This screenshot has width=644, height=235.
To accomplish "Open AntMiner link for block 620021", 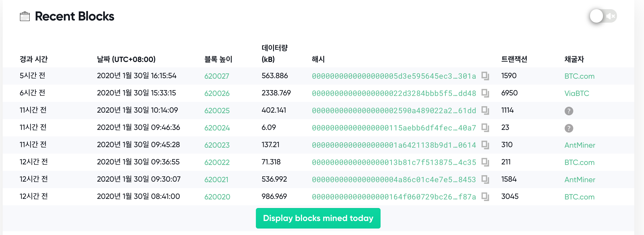I will click(579, 180).
